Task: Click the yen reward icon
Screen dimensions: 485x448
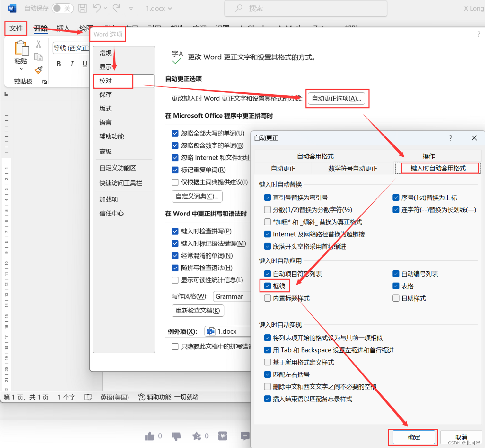Action: point(223,436)
